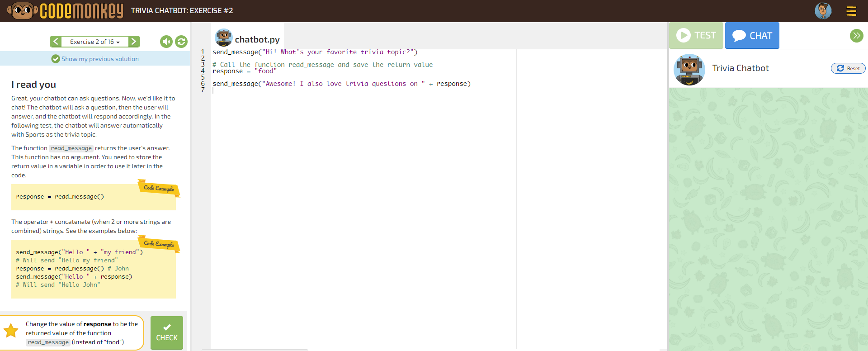
Task: Open the Exercise 2 of 16 dropdown
Action: click(x=95, y=42)
